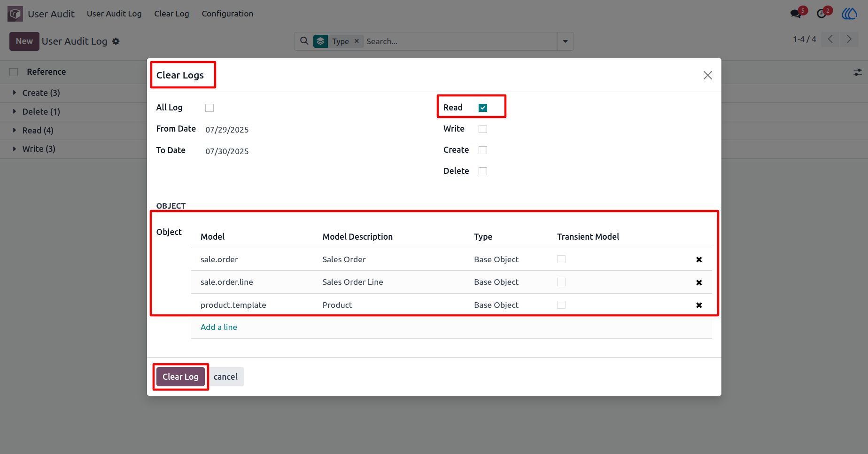This screenshot has width=868, height=454.
Task: Select all records via the Reference header checkbox
Action: pyautogui.click(x=14, y=72)
